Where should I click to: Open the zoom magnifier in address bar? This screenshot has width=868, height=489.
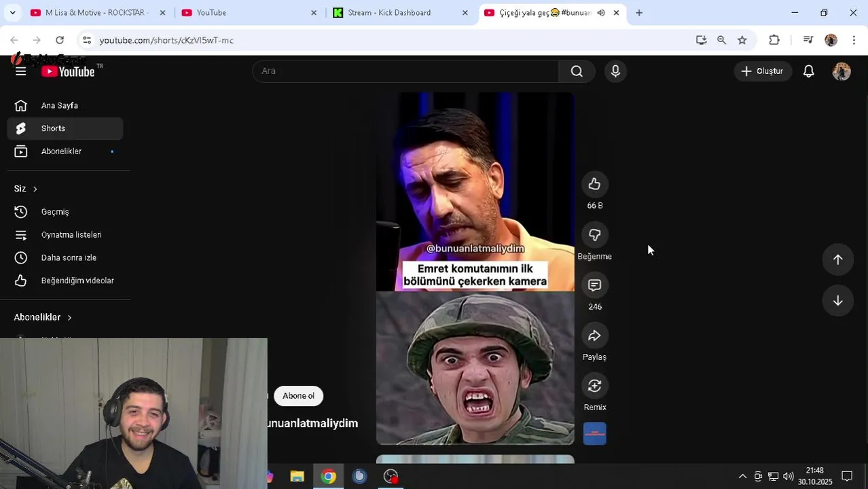[x=721, y=40]
